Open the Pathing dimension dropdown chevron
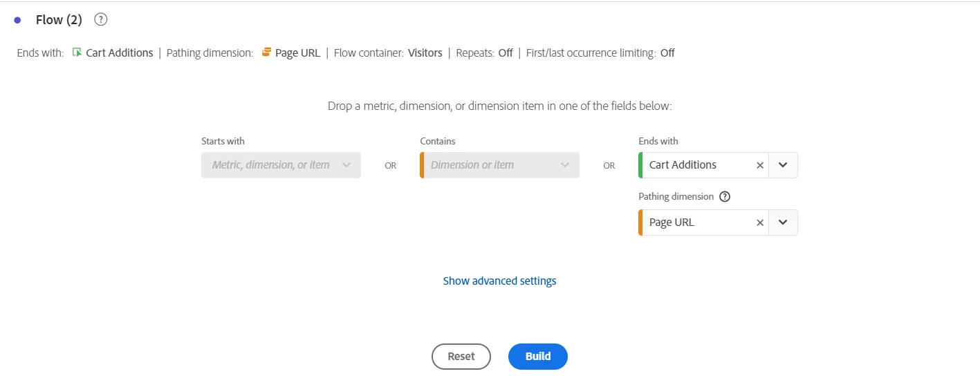The image size is (980, 387). coord(783,223)
